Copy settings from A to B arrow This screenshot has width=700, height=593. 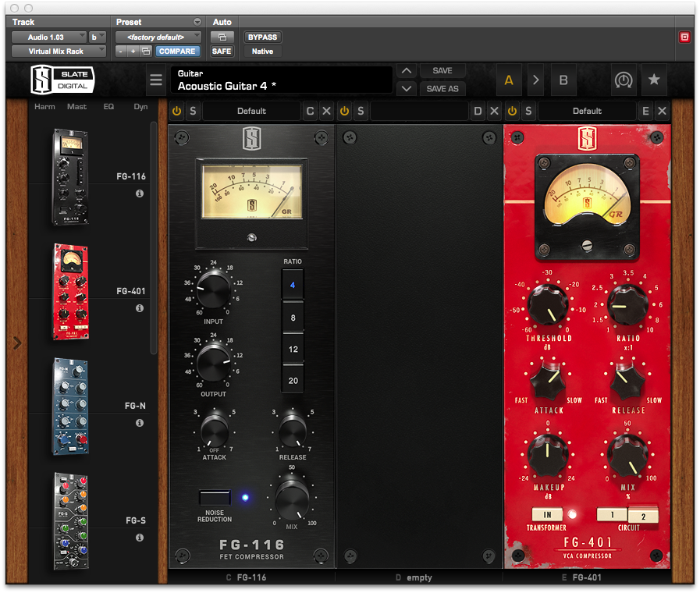536,80
